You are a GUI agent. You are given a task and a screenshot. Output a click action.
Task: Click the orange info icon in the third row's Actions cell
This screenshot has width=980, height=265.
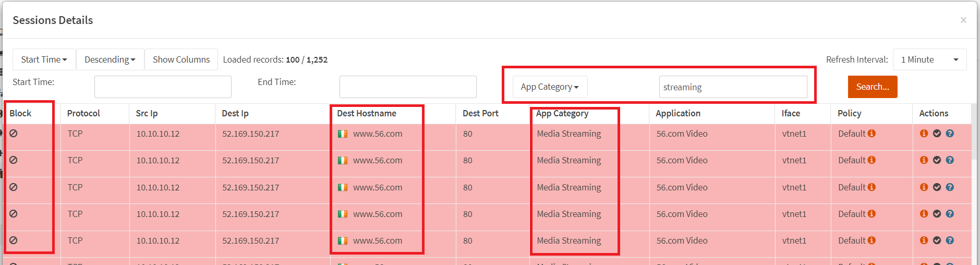924,187
